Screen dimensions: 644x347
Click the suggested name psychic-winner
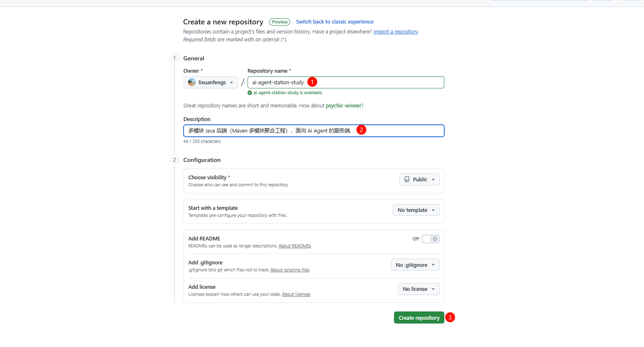tap(343, 106)
